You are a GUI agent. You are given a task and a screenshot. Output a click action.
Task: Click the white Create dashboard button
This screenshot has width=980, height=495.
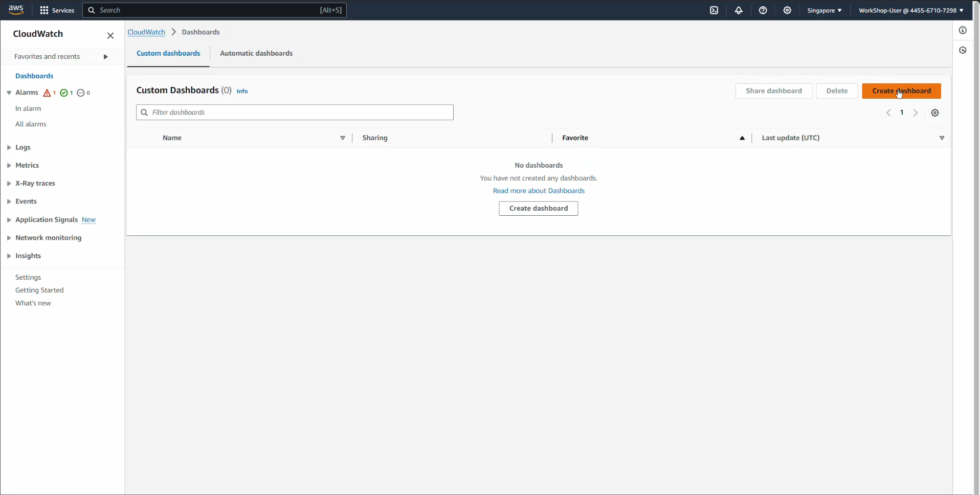[539, 208]
